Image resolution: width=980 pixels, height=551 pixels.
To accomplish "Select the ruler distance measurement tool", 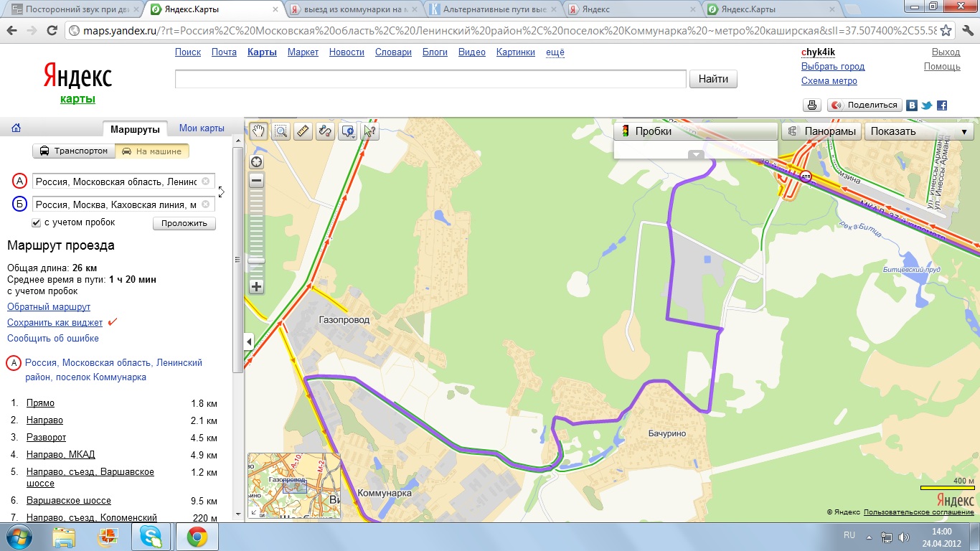I will click(x=303, y=131).
